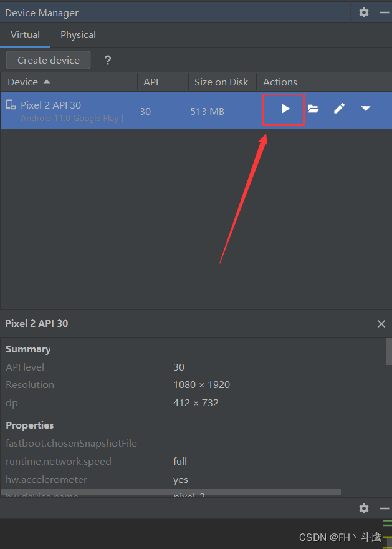Click the virtual device phone icon
The image size is (392, 549).
point(11,105)
